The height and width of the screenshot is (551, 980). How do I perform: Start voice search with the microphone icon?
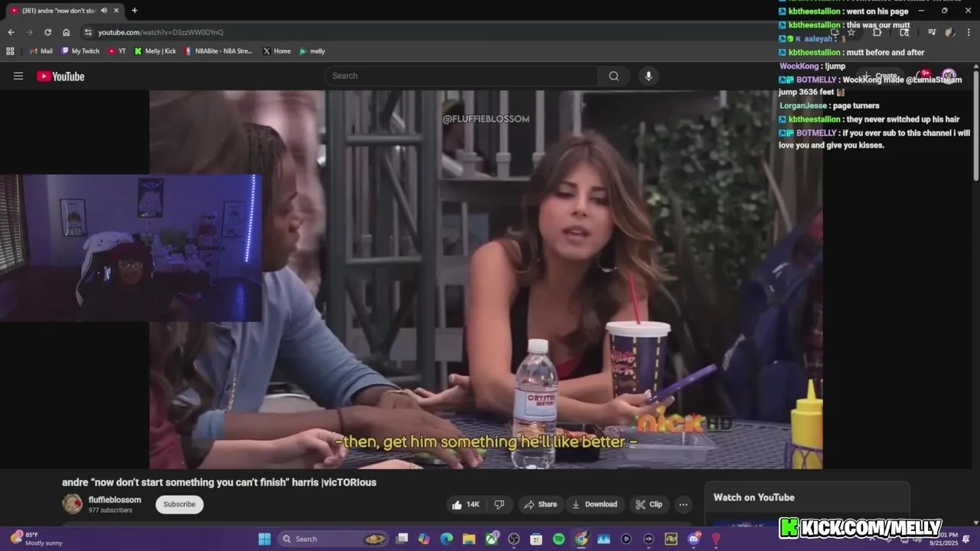pyautogui.click(x=648, y=76)
